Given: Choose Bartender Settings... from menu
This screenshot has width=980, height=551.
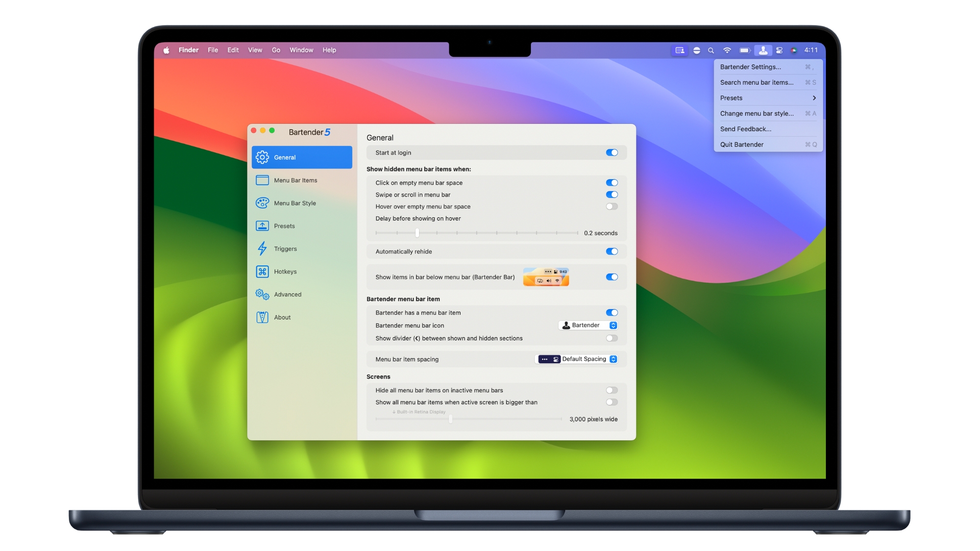Looking at the screenshot, I should point(768,67).
